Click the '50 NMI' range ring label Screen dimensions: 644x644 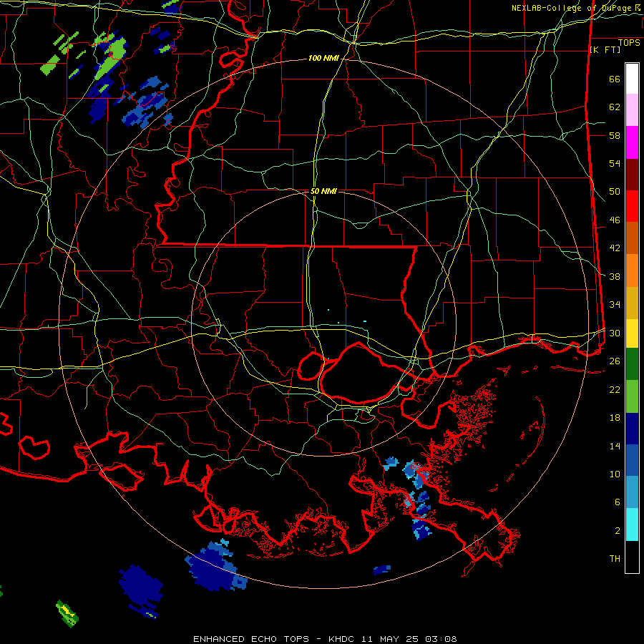[323, 191]
